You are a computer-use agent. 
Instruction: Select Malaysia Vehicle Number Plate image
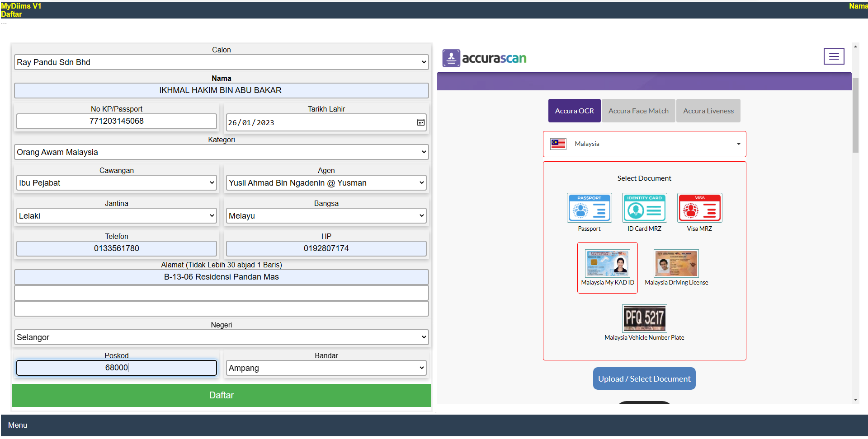pyautogui.click(x=644, y=318)
